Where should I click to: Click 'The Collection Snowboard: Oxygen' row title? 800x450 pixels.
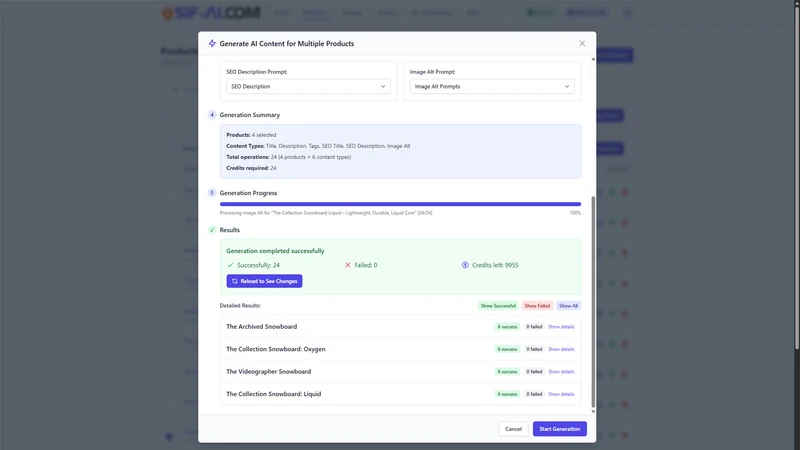click(276, 349)
